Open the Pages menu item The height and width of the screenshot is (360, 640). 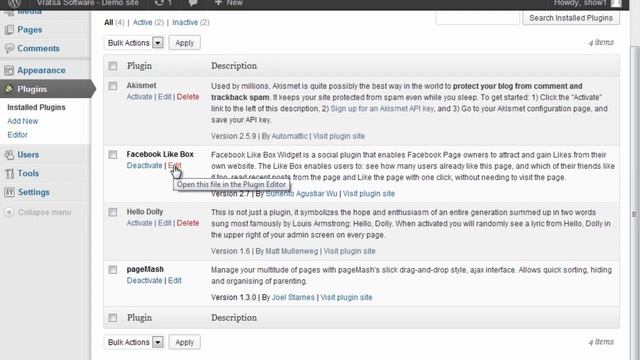(x=29, y=30)
